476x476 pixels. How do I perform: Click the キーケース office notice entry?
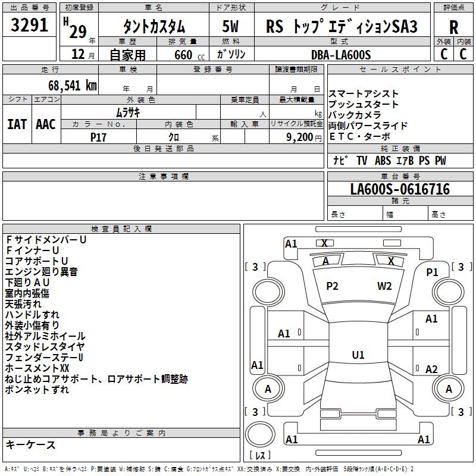(31, 444)
